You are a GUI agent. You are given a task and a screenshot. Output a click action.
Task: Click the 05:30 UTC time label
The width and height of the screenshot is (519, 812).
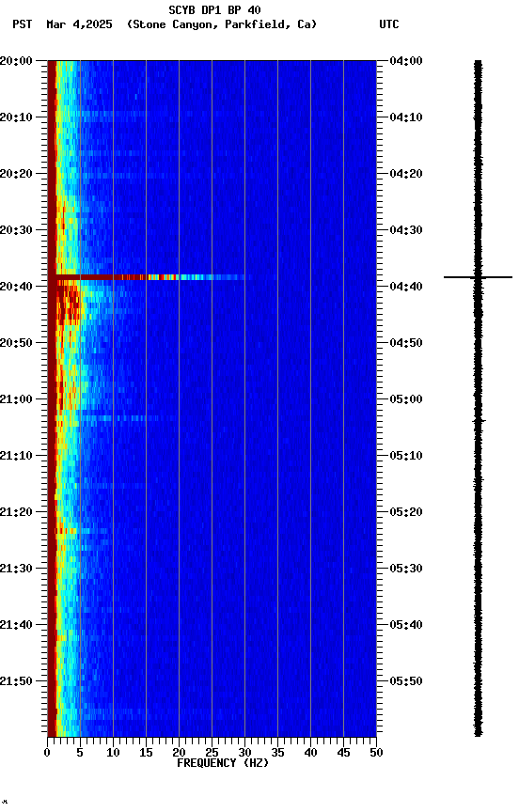(406, 570)
